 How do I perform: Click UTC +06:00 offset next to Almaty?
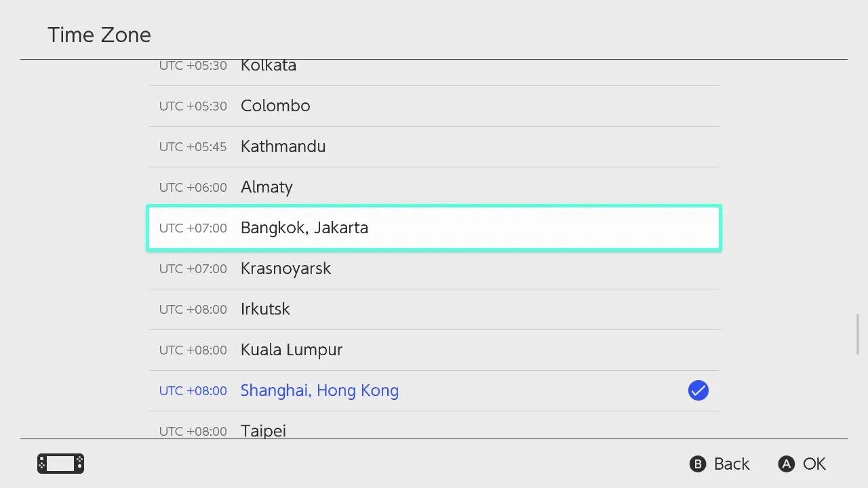pos(193,187)
